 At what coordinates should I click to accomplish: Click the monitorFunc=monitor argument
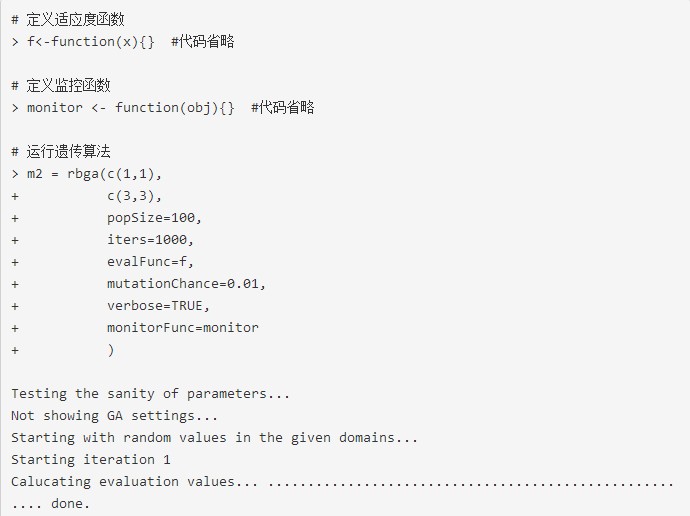183,328
